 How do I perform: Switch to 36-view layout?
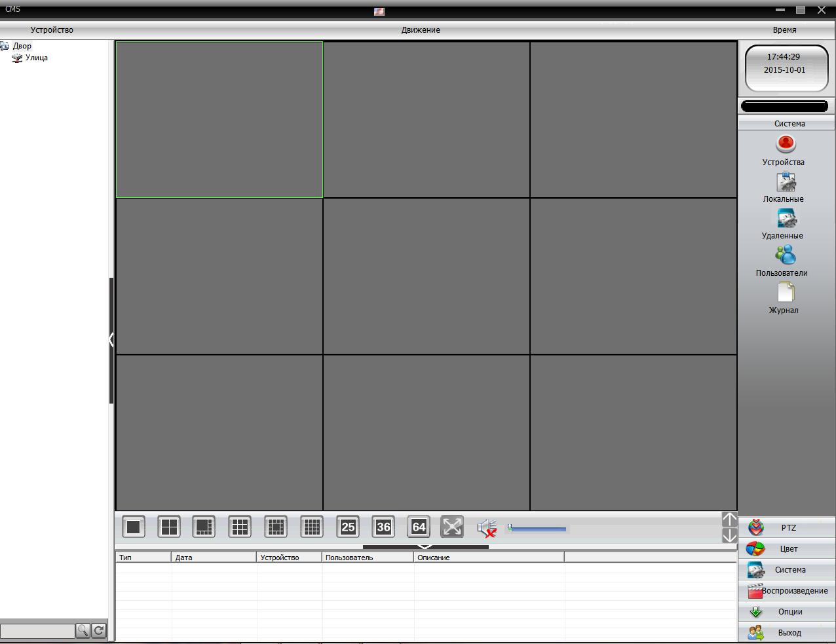pos(383,527)
